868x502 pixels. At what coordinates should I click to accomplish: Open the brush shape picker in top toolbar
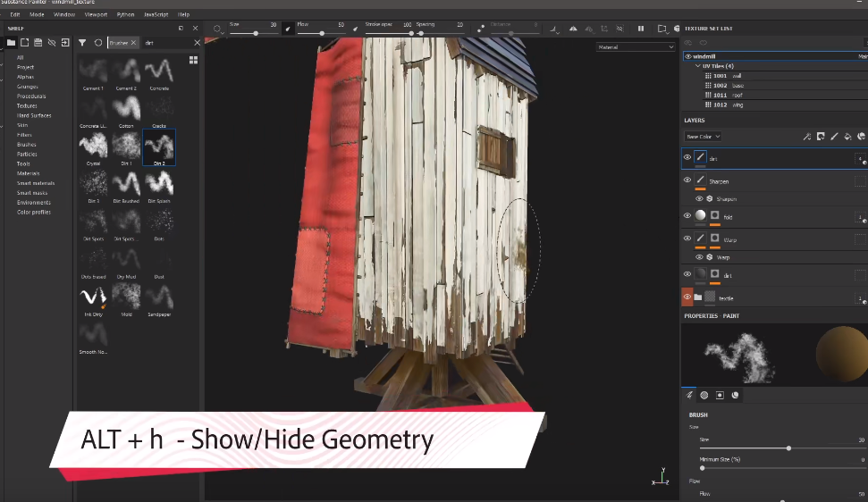click(x=217, y=29)
